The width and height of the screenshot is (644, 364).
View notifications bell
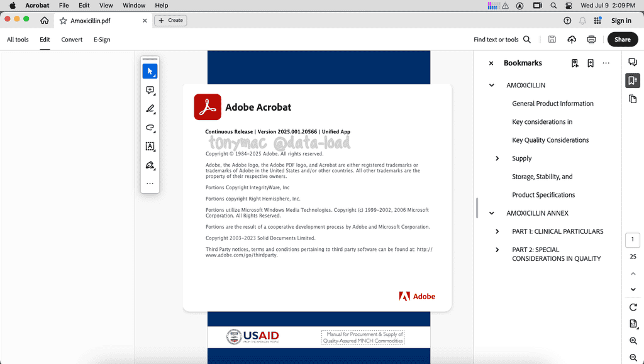582,21
